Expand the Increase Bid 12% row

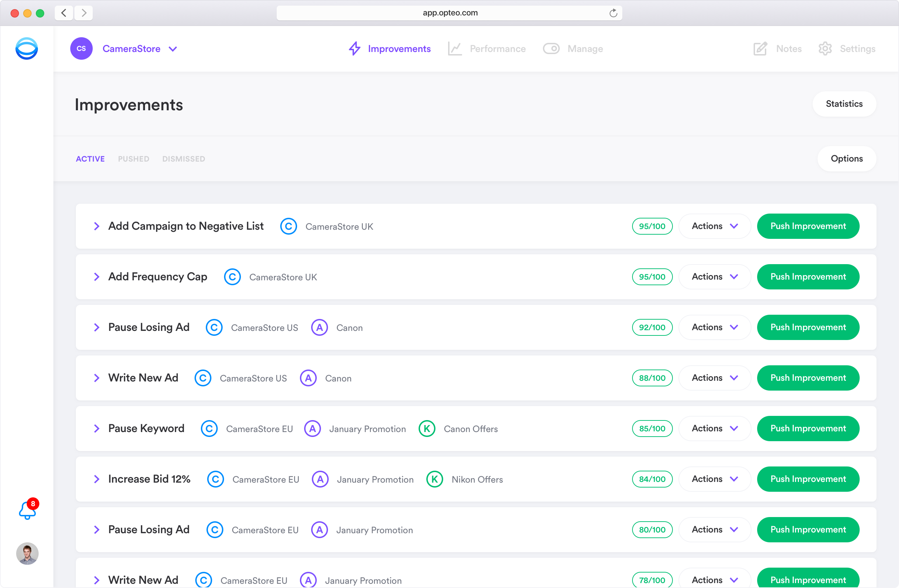point(97,479)
